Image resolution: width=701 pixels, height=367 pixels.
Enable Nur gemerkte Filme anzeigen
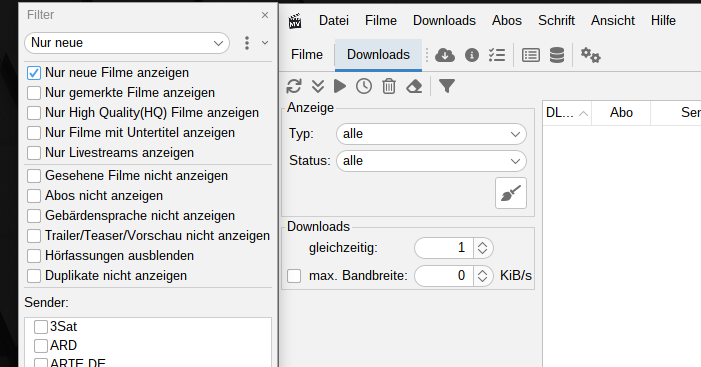34,93
